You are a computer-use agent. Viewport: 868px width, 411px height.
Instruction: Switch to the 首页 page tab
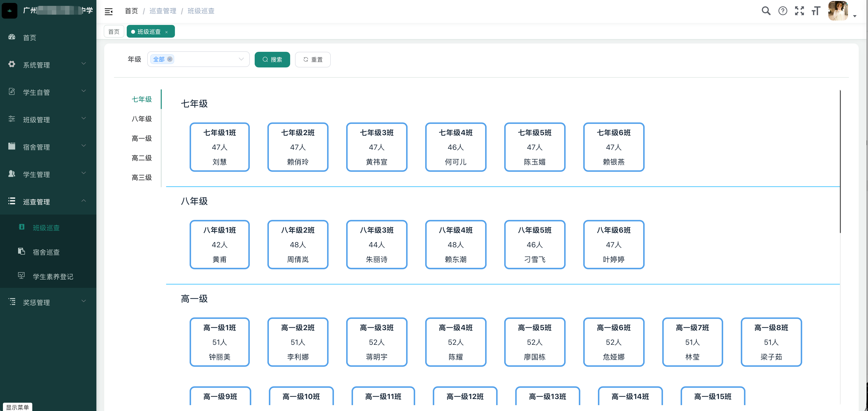tap(114, 32)
